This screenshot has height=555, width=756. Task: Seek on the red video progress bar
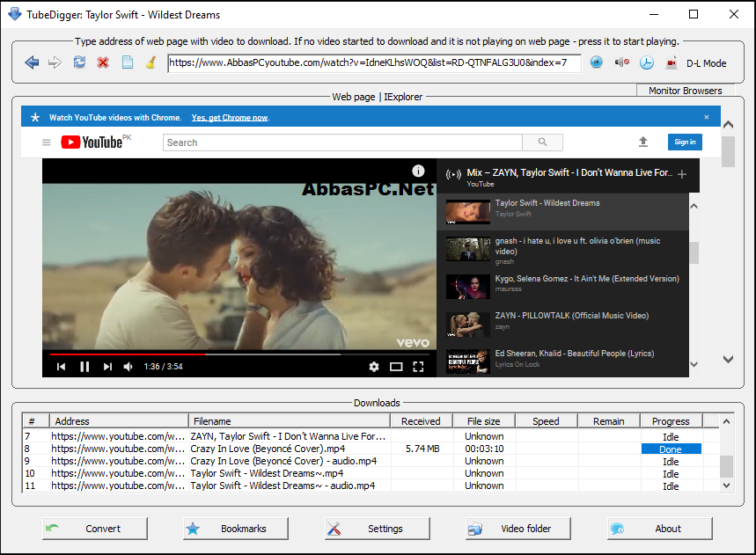pyautogui.click(x=239, y=354)
